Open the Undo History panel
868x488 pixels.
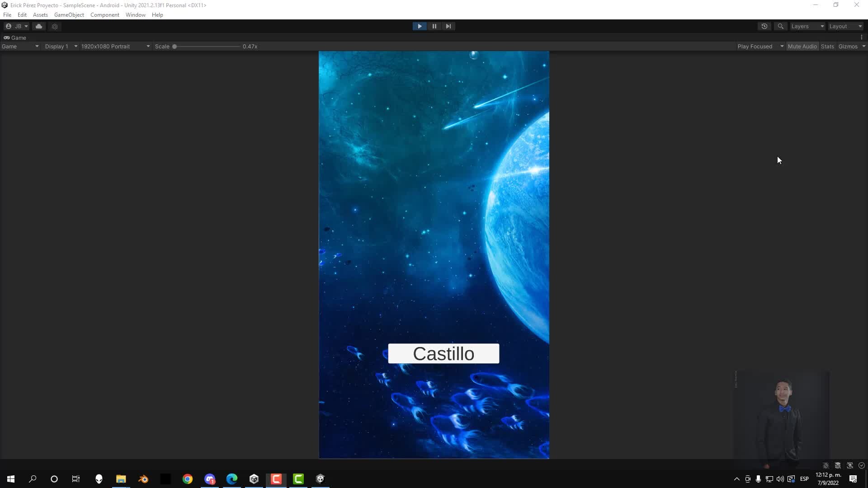[764, 26]
